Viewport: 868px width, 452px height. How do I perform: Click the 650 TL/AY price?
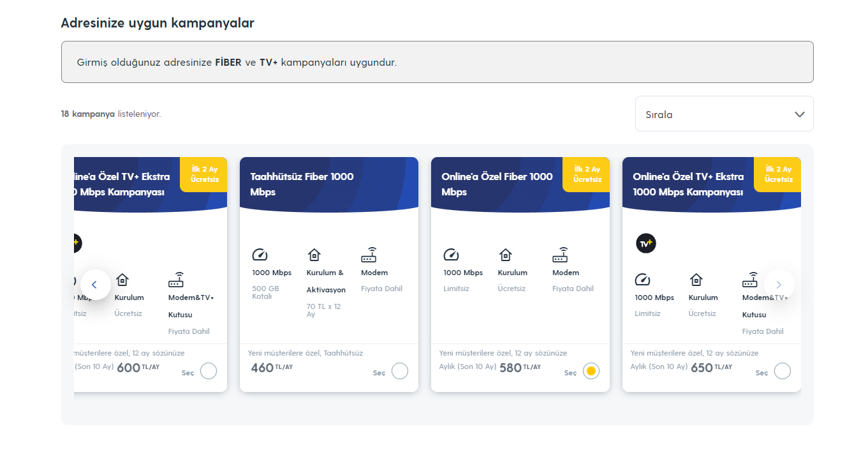711,368
